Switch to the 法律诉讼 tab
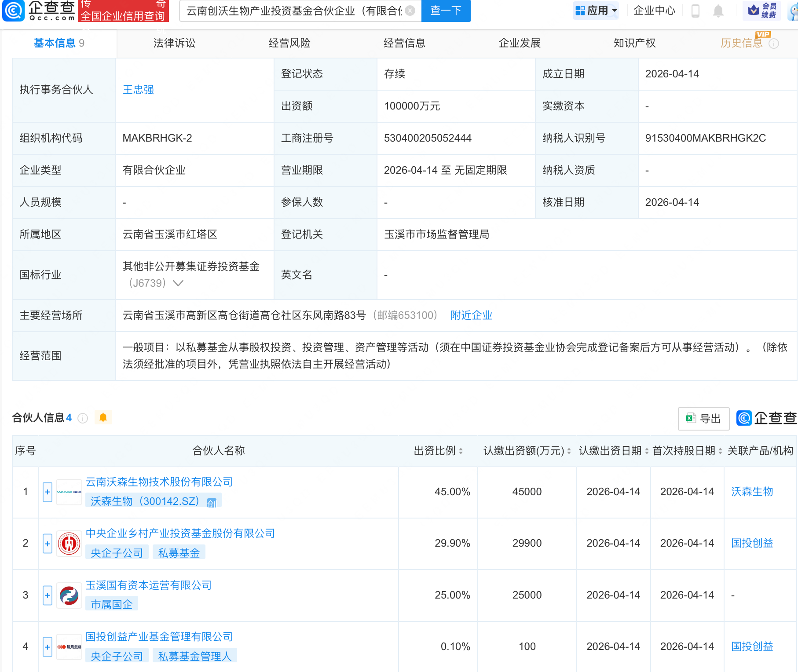Viewport: 798px width, 672px height. 174,43
